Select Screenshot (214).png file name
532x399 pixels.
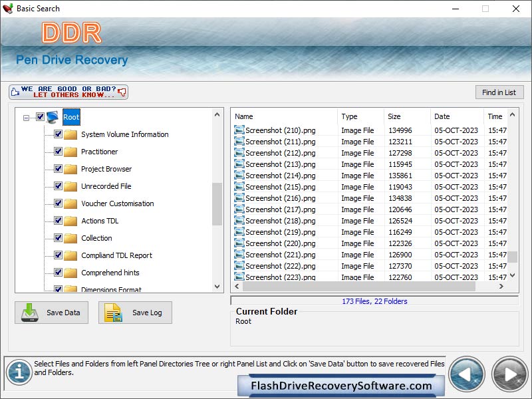pos(280,176)
